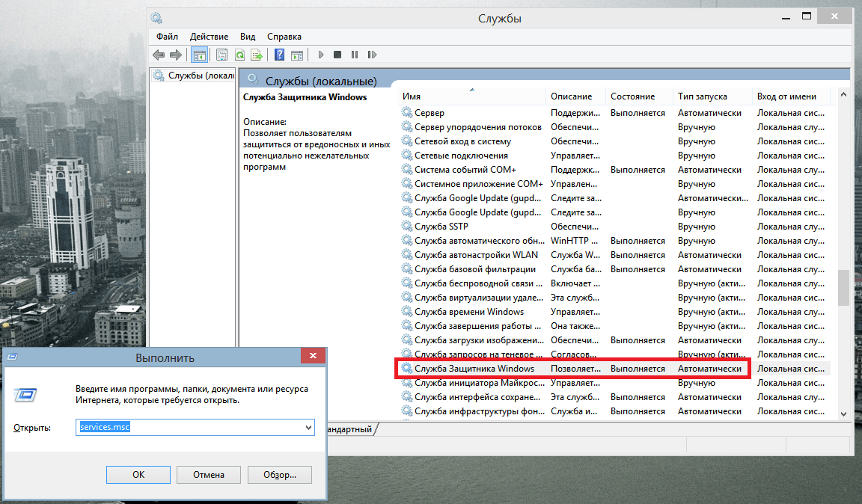The height and width of the screenshot is (504, 862).
Task: Expand the Открыть combo box dropdown arrow
Action: click(x=308, y=427)
